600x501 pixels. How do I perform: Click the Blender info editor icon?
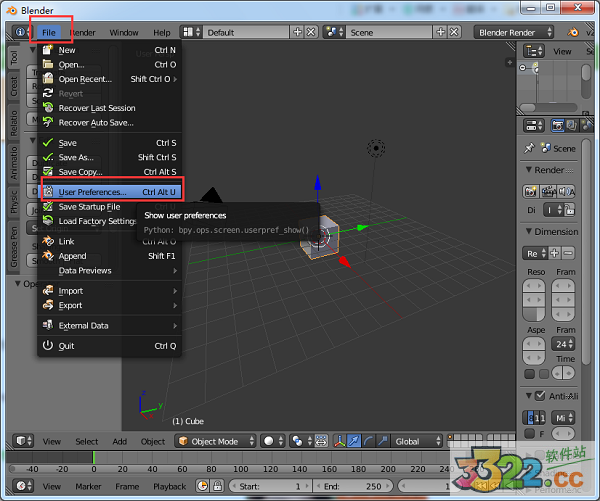19,32
